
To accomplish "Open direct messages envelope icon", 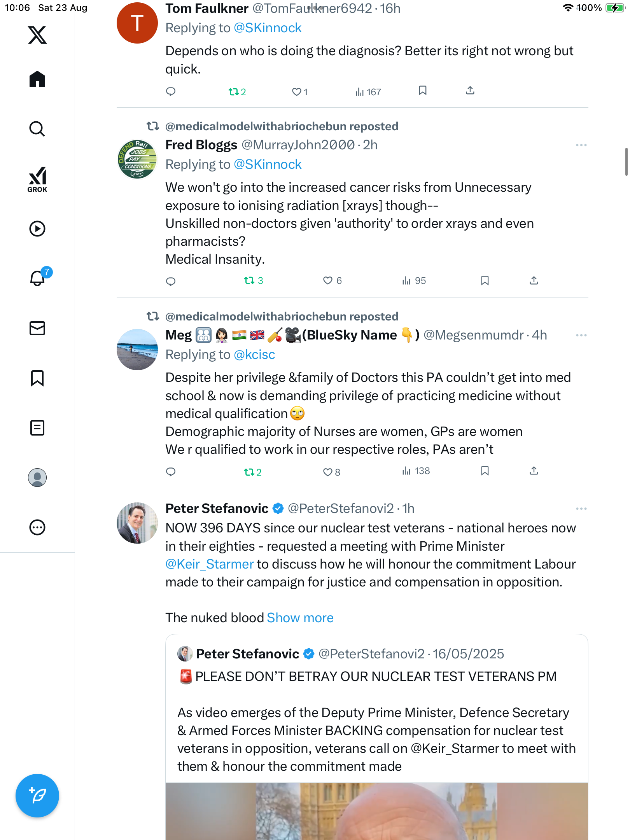I will (37, 328).
